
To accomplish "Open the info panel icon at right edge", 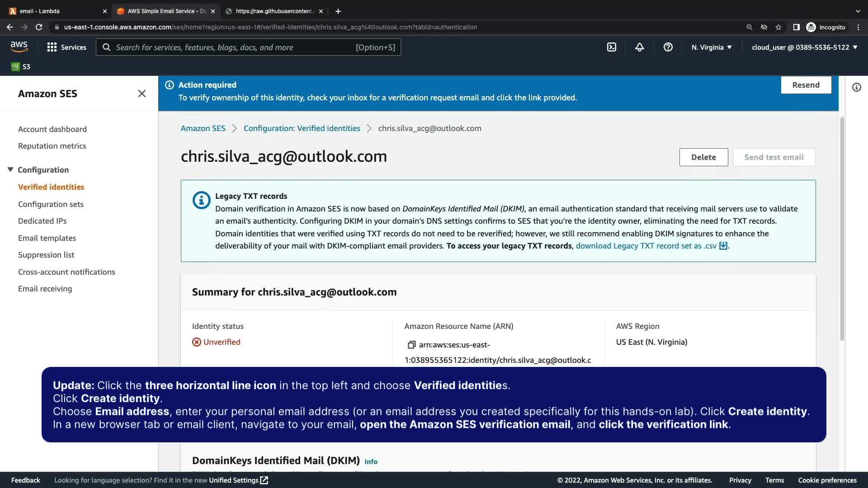I will point(856,87).
